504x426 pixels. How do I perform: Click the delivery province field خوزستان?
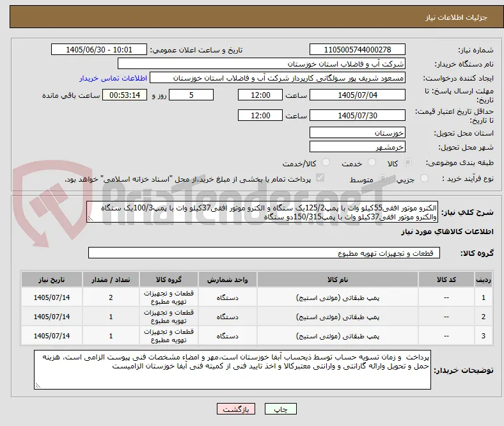(x=358, y=132)
